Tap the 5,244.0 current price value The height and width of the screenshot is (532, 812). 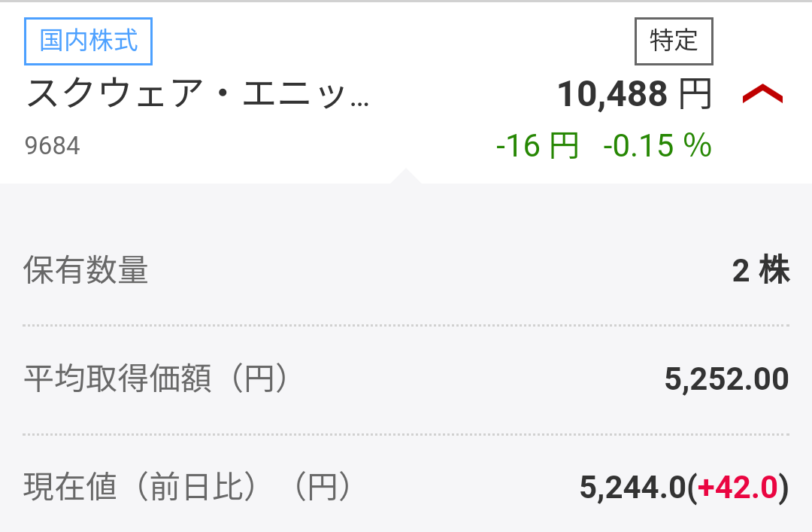click(x=633, y=488)
